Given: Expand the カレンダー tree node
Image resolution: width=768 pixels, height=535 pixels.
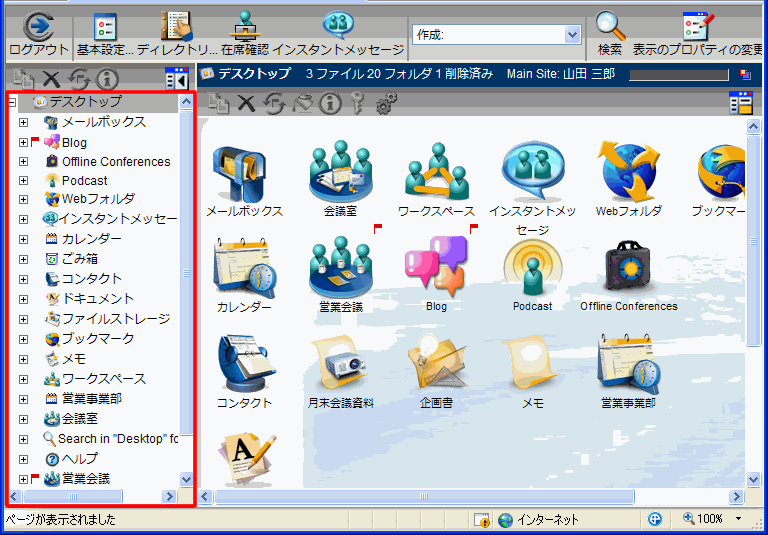Looking at the screenshot, I should pyautogui.click(x=23, y=239).
